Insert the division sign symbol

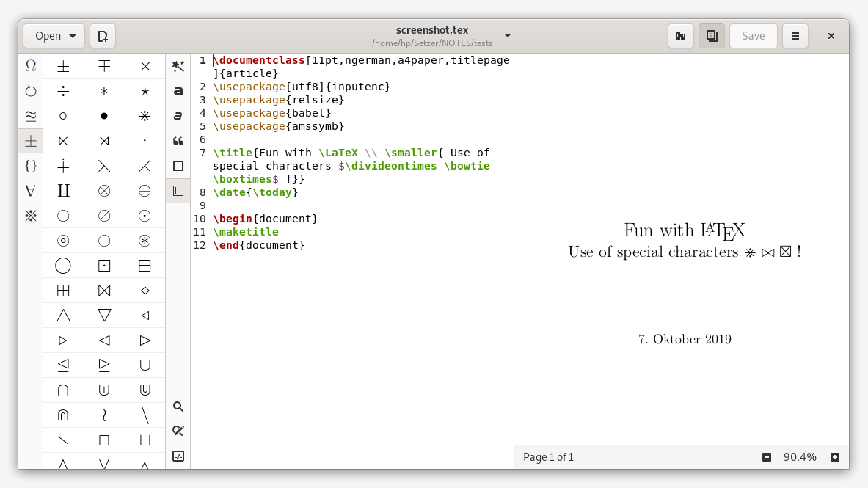63,92
